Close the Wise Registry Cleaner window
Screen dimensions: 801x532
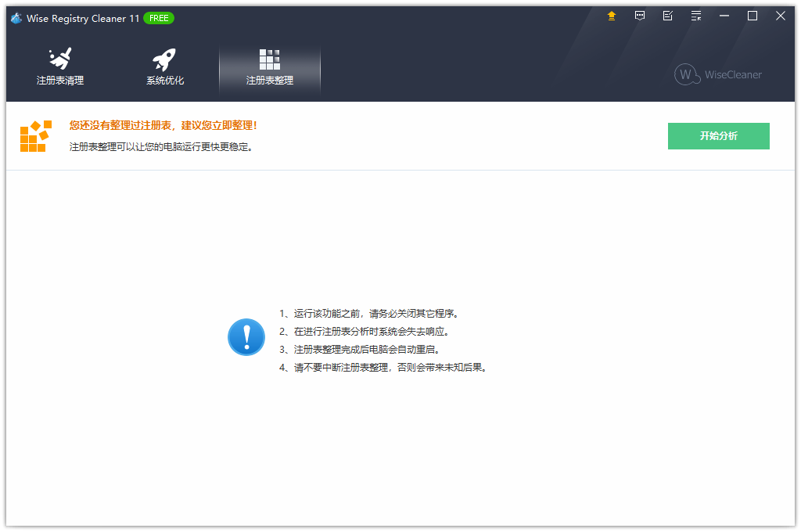pos(780,16)
